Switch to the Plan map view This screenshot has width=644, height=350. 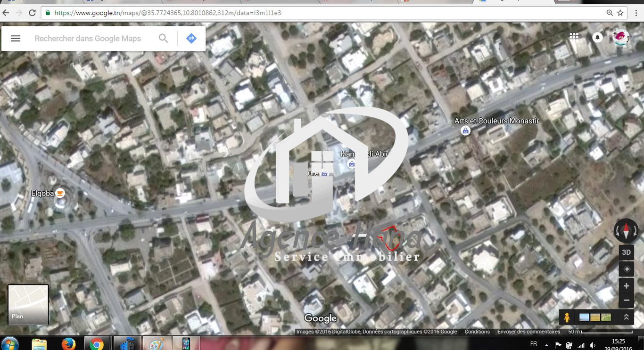28,305
